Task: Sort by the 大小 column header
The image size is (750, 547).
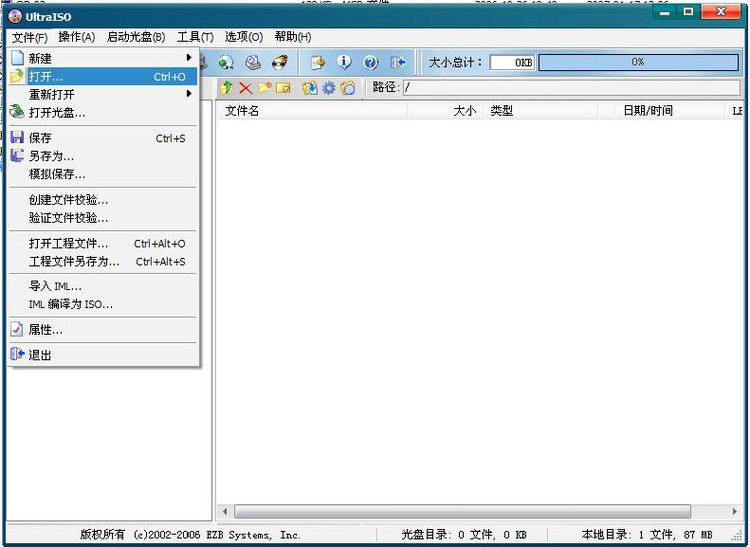Action: pos(446,111)
